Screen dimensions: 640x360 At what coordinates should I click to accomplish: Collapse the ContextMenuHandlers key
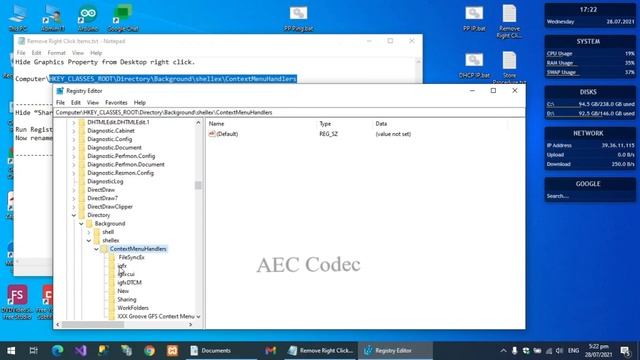click(x=96, y=249)
